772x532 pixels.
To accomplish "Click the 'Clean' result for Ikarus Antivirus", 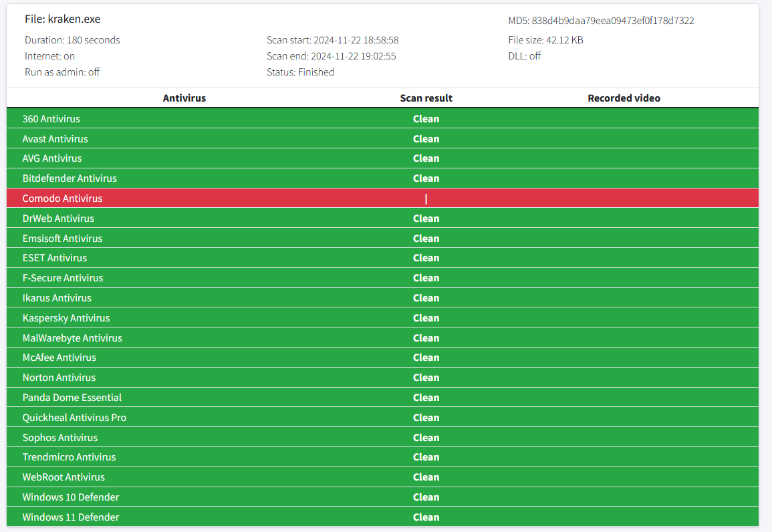I will click(426, 297).
